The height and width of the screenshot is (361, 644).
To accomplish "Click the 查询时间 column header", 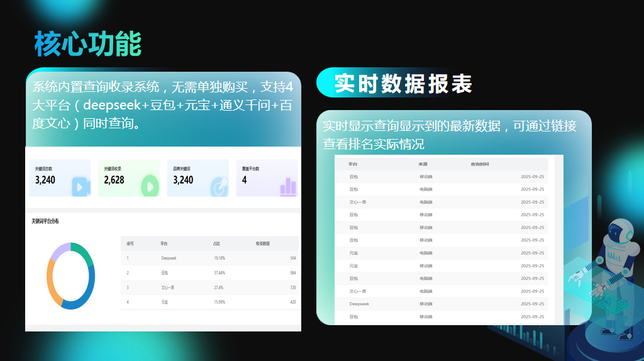I will (x=480, y=164).
